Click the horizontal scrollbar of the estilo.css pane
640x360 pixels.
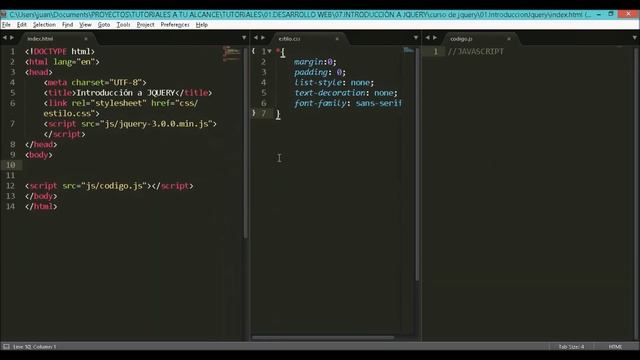pyautogui.click(x=322, y=338)
